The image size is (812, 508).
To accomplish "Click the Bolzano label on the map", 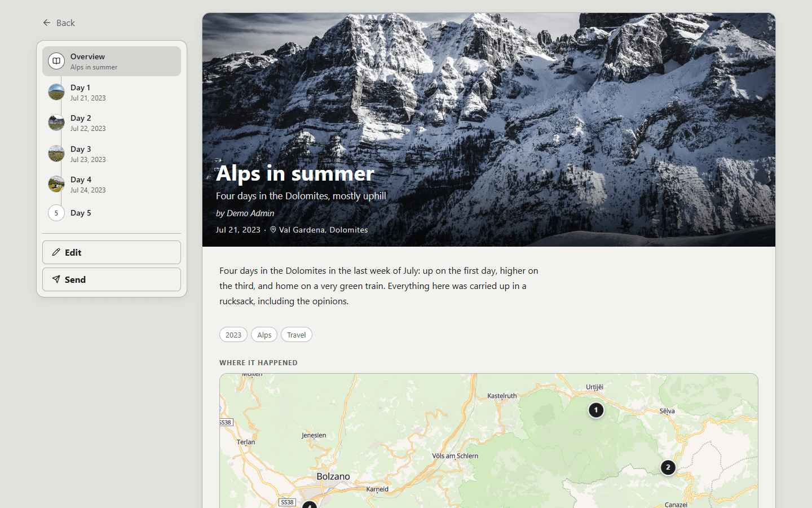I will 333,476.
